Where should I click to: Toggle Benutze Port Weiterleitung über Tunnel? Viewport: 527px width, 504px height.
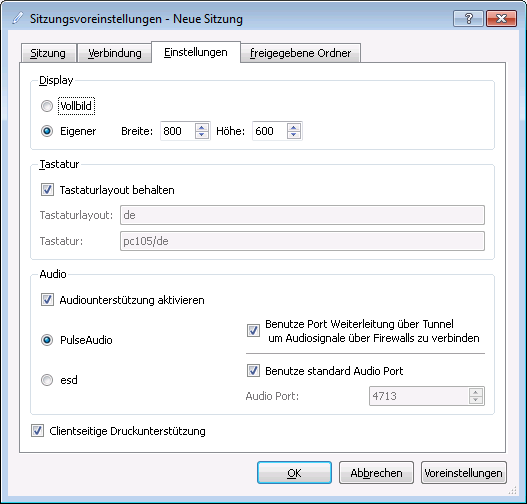tap(253, 331)
